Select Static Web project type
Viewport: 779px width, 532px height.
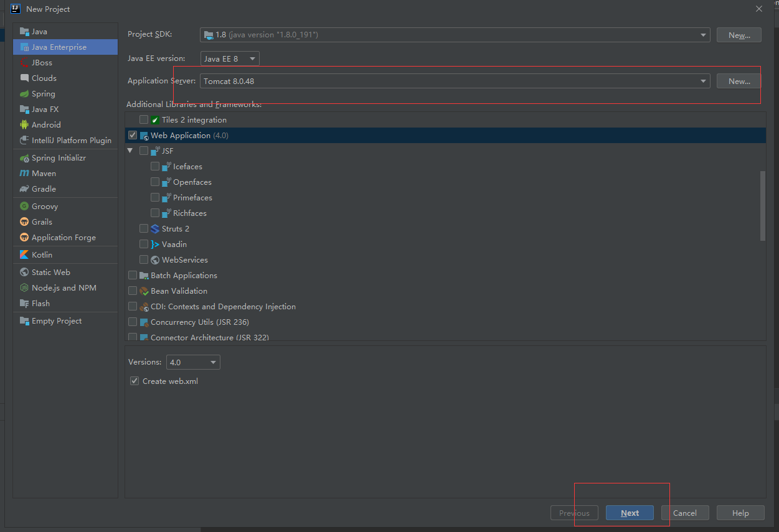[65, 272]
